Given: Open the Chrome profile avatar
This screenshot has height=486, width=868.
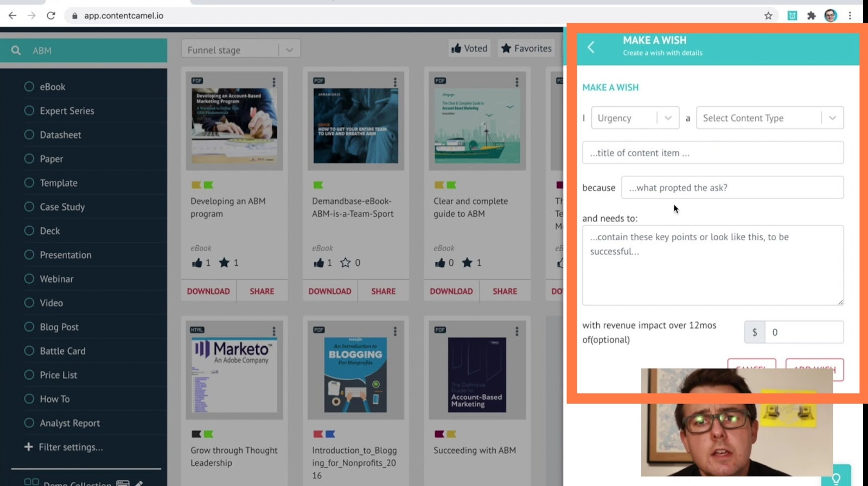Looking at the screenshot, I should pos(831,16).
